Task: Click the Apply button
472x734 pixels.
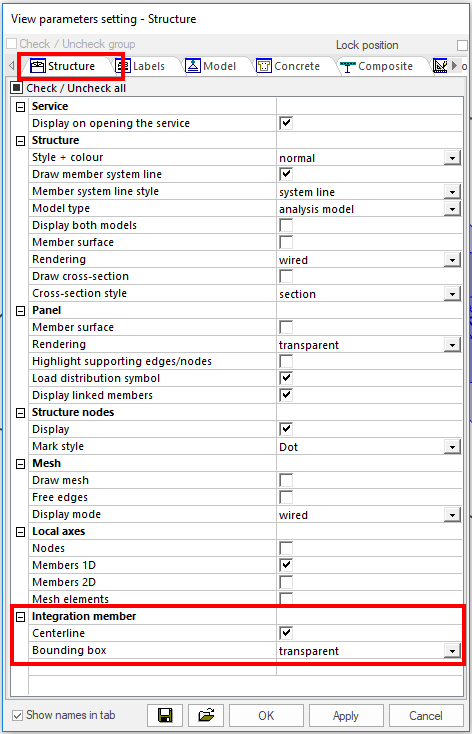Action: pyautogui.click(x=346, y=715)
